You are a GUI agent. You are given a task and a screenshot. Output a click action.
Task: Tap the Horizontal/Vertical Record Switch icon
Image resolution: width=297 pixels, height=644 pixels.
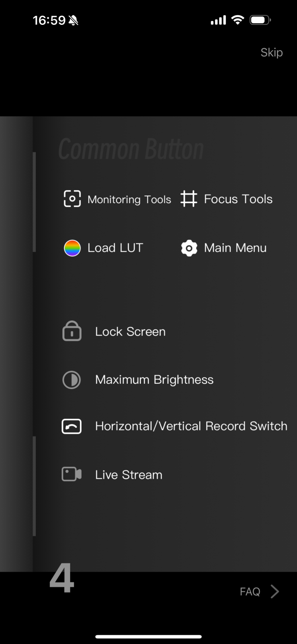tap(71, 426)
